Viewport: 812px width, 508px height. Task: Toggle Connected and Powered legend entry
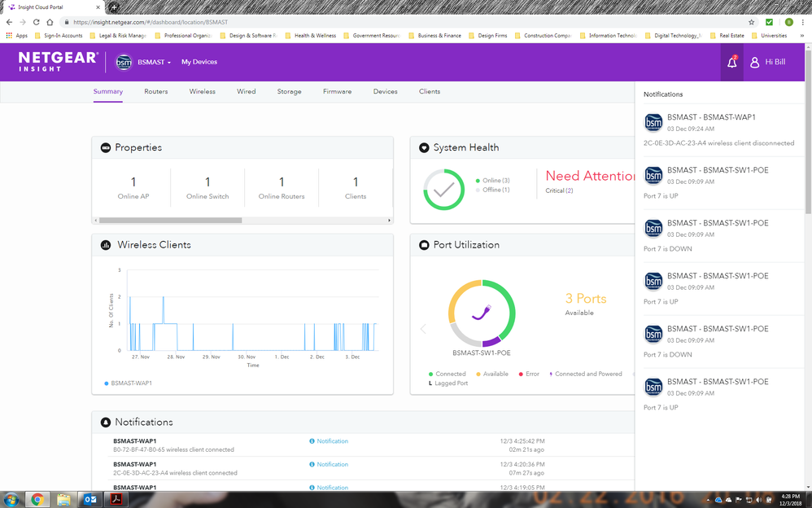click(586, 374)
